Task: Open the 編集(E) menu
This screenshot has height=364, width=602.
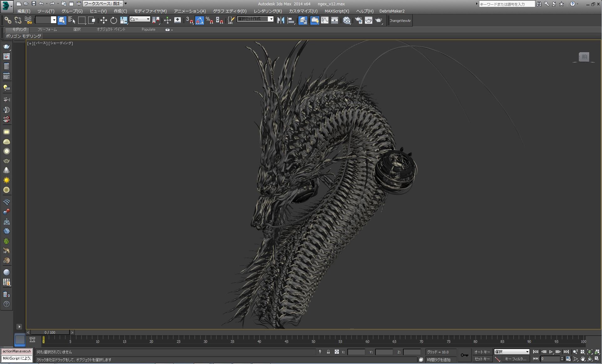Action: click(x=24, y=11)
